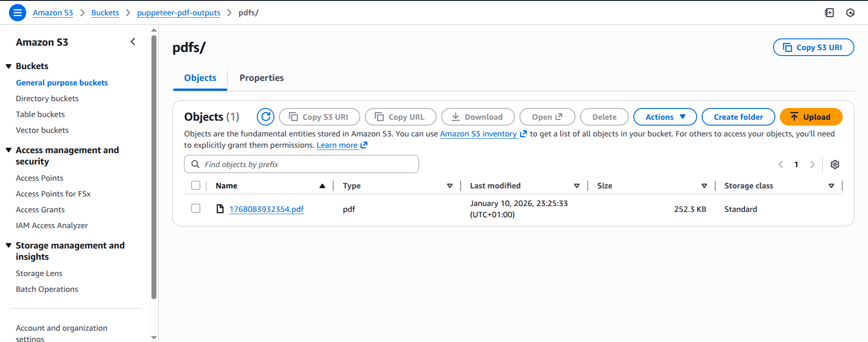The height and width of the screenshot is (342, 868).
Task: Sort by Storage class column arrow
Action: coord(831,186)
